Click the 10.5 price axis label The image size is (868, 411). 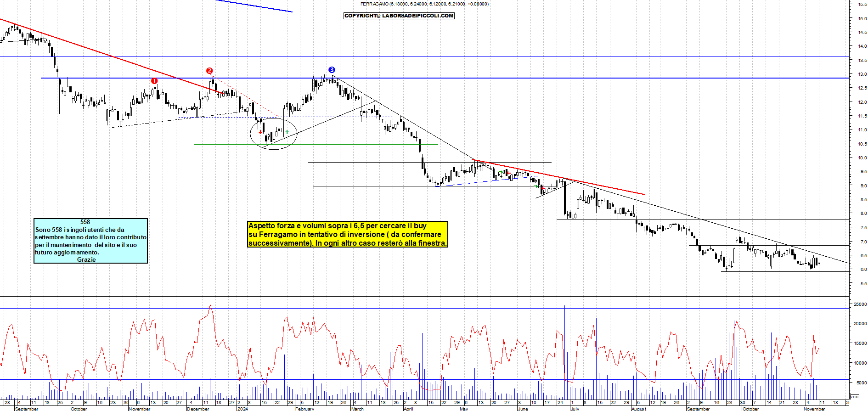pyautogui.click(x=862, y=144)
